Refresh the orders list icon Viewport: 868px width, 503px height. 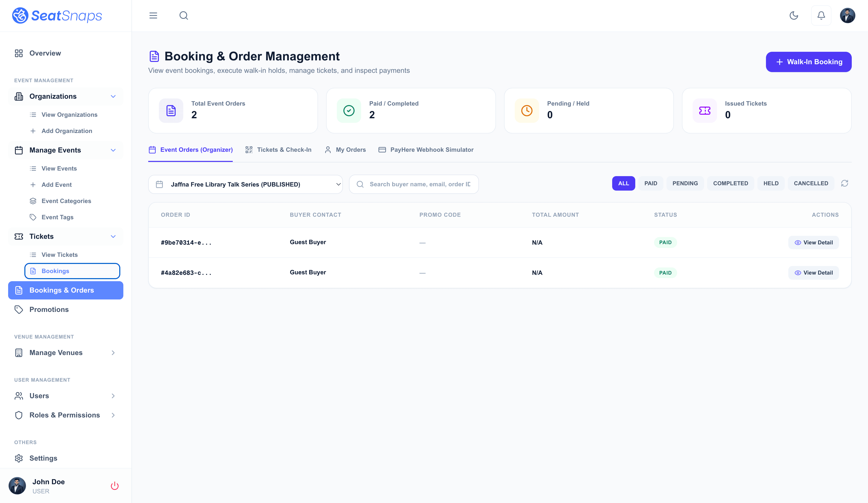(x=845, y=183)
